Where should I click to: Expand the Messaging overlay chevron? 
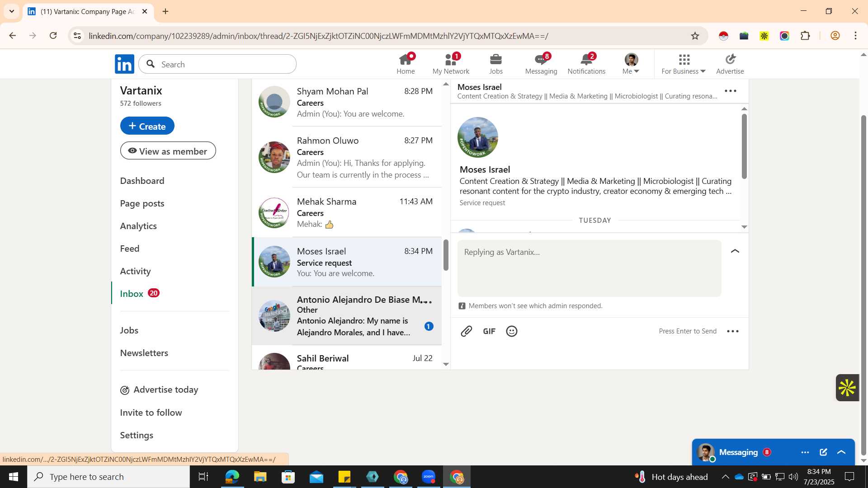(841, 452)
